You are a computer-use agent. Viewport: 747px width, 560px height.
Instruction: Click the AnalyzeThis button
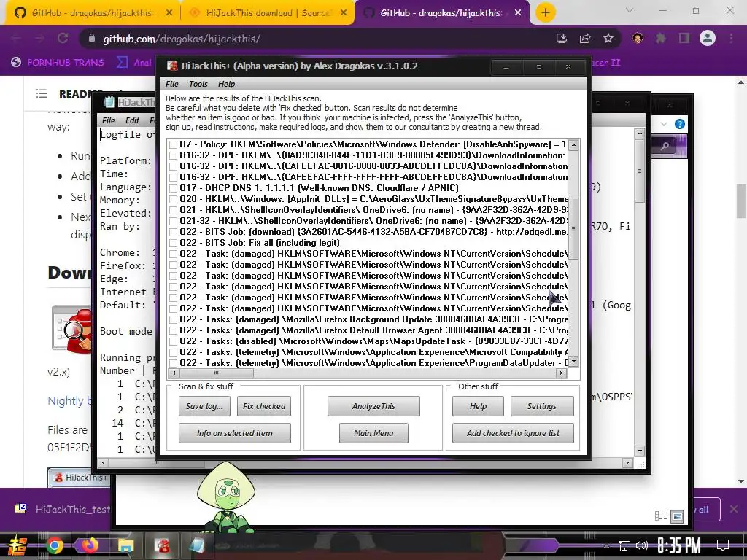pos(373,406)
